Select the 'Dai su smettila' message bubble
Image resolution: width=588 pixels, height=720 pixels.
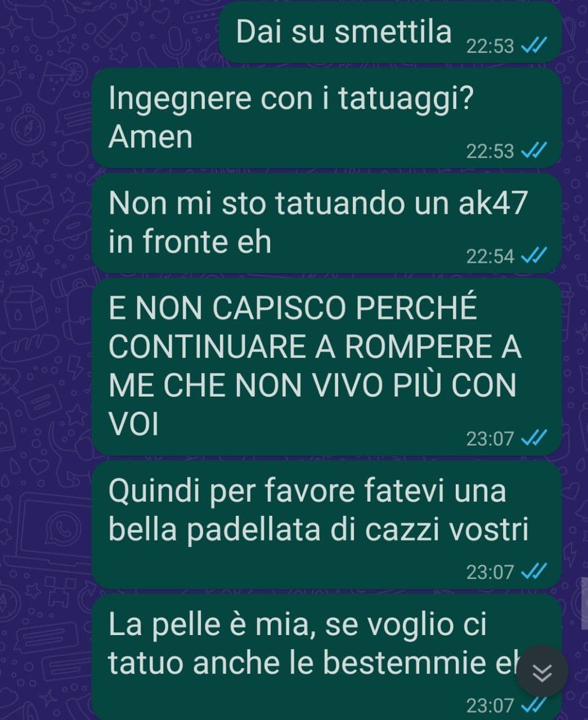pyautogui.click(x=390, y=33)
